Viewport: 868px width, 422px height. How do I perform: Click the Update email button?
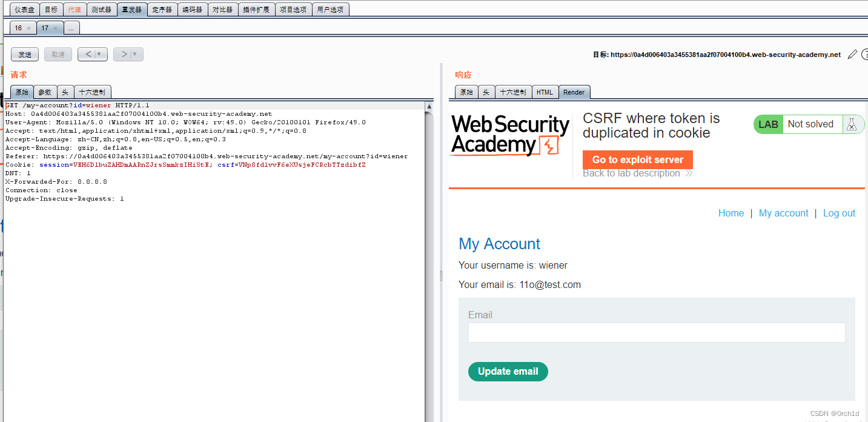[508, 372]
